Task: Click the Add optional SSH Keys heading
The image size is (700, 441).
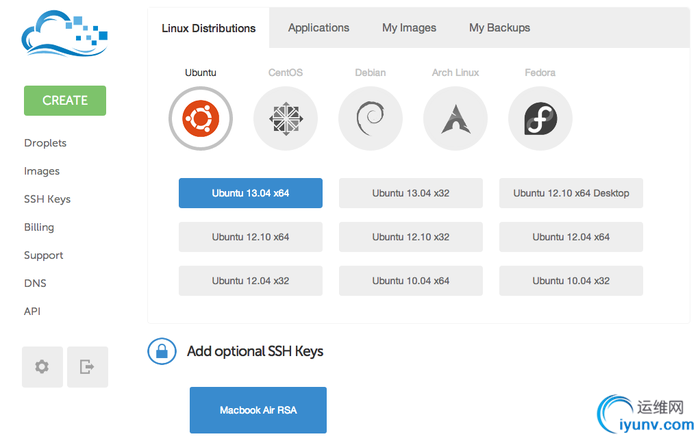Action: click(x=255, y=351)
